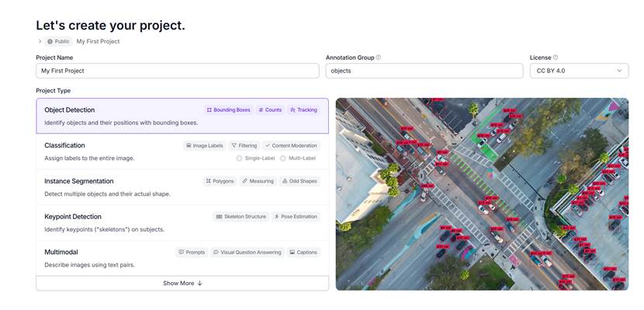The image size is (644, 310).
Task: Click text Describe images using text pairs
Action: coord(89,265)
